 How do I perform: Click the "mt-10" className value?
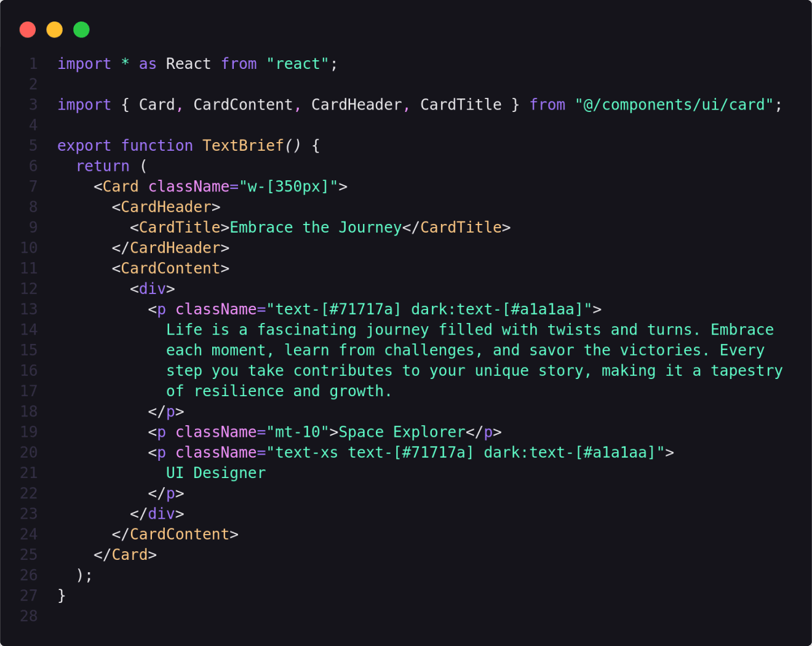298,432
